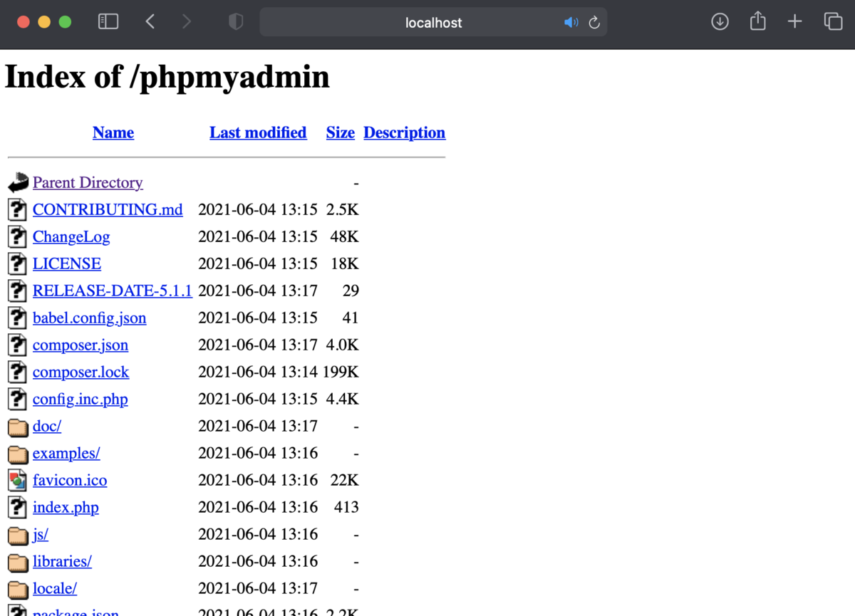Click the localhost address bar

click(433, 23)
